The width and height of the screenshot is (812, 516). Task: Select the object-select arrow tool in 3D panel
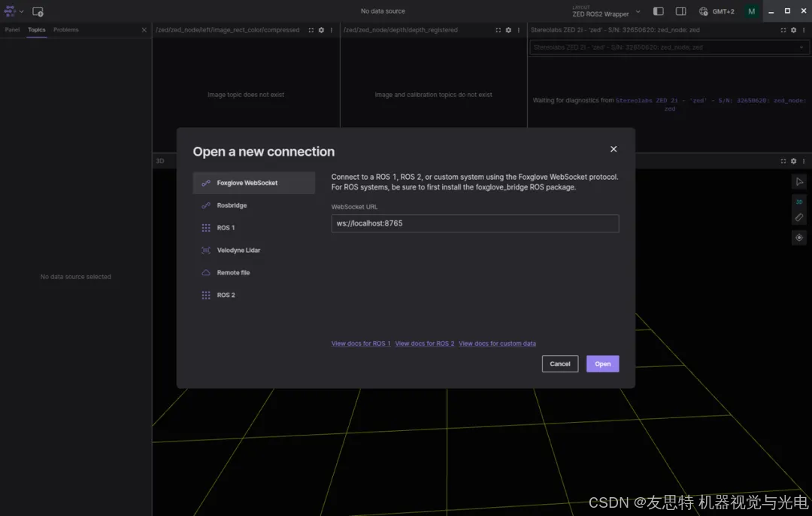pyautogui.click(x=799, y=182)
